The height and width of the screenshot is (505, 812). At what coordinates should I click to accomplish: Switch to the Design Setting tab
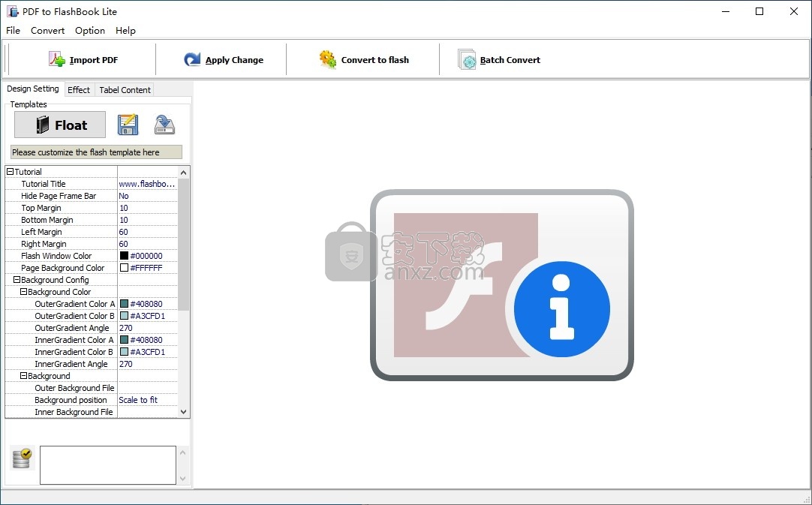33,89
